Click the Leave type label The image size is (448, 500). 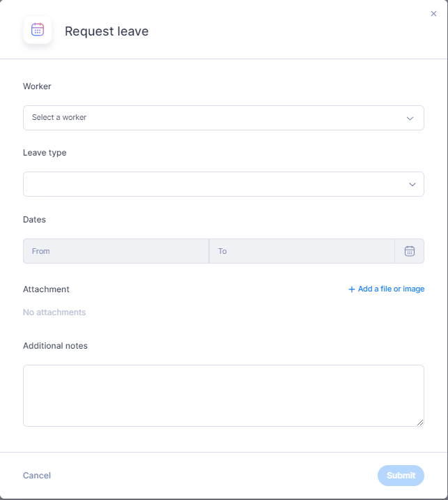[x=45, y=153]
